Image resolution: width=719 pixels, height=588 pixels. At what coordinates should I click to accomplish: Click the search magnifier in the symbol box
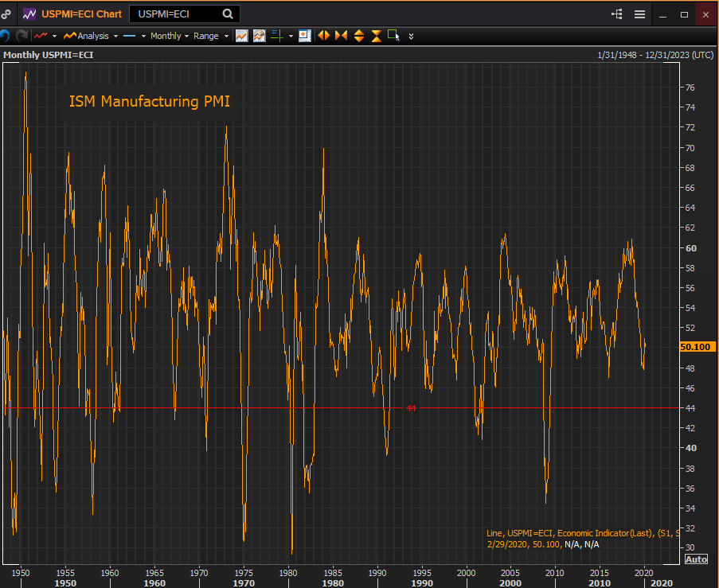point(228,14)
